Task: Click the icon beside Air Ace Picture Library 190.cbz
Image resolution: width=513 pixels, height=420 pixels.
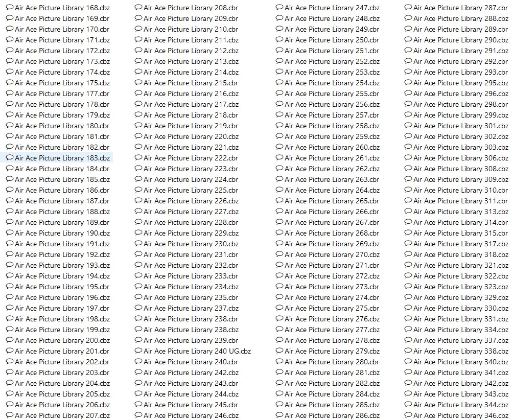Action: point(10,233)
